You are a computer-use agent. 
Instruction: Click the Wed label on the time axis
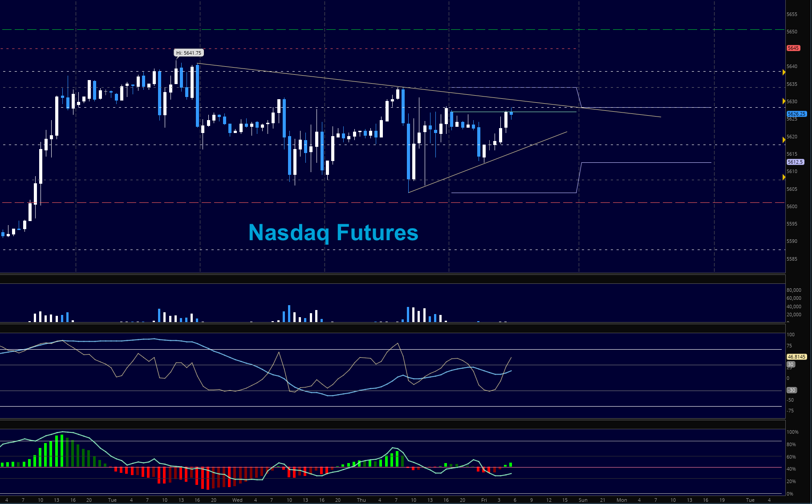click(237, 500)
